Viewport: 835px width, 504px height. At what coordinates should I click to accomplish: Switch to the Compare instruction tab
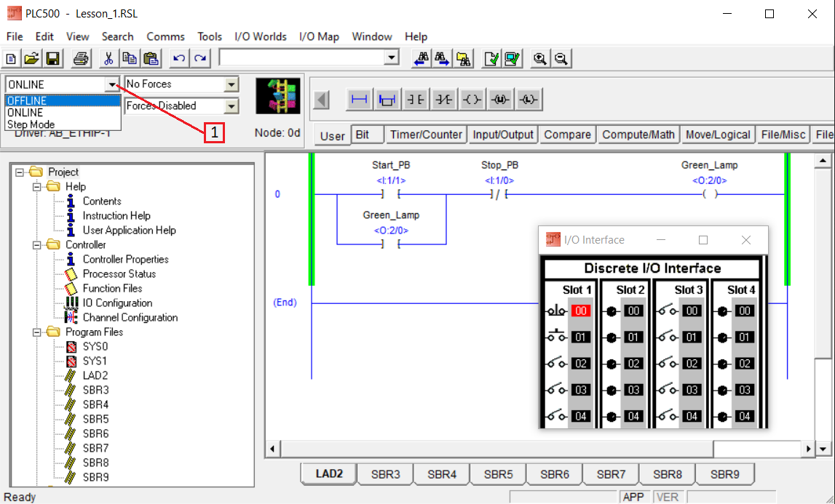(x=567, y=135)
